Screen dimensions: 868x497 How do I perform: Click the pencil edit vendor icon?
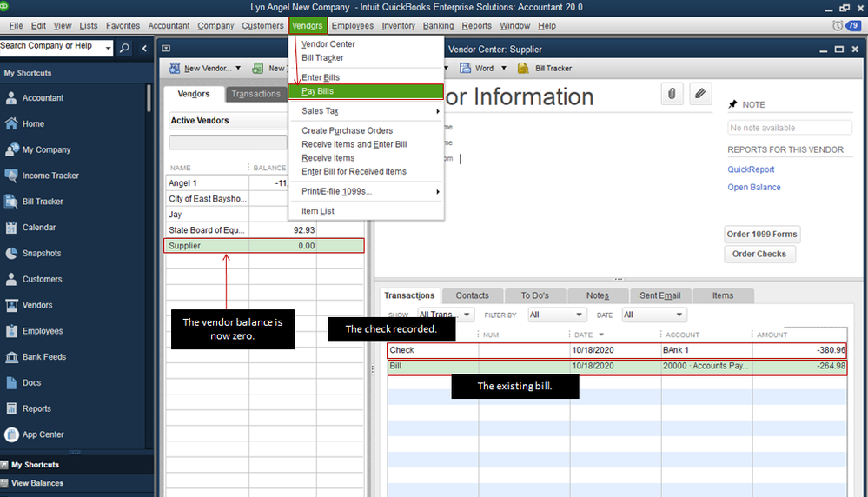coord(699,94)
